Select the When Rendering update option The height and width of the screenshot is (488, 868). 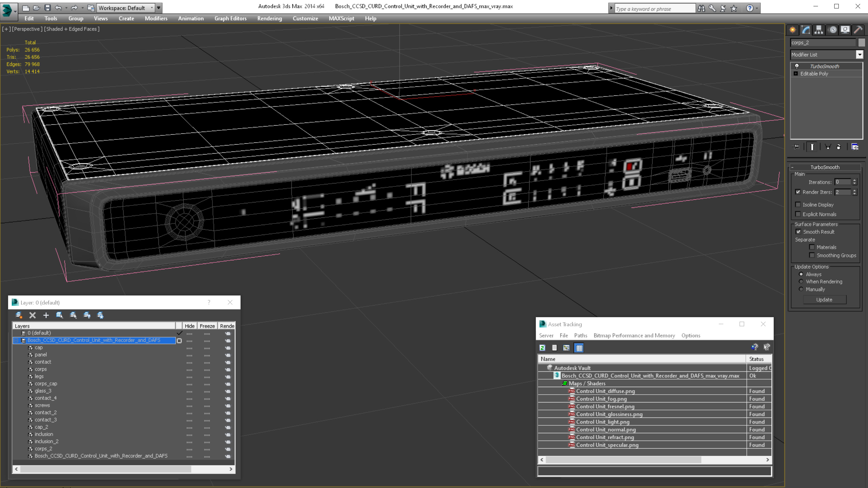click(x=801, y=282)
